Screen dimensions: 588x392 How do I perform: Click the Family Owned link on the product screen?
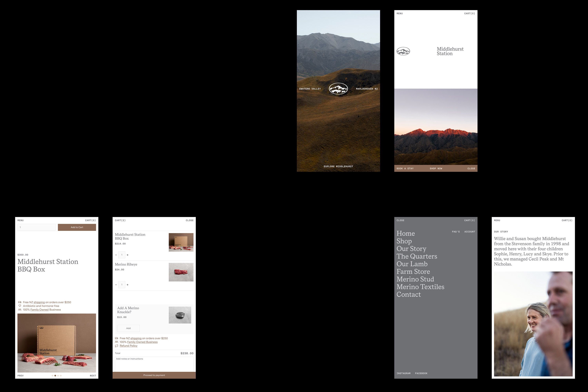pyautogui.click(x=40, y=309)
